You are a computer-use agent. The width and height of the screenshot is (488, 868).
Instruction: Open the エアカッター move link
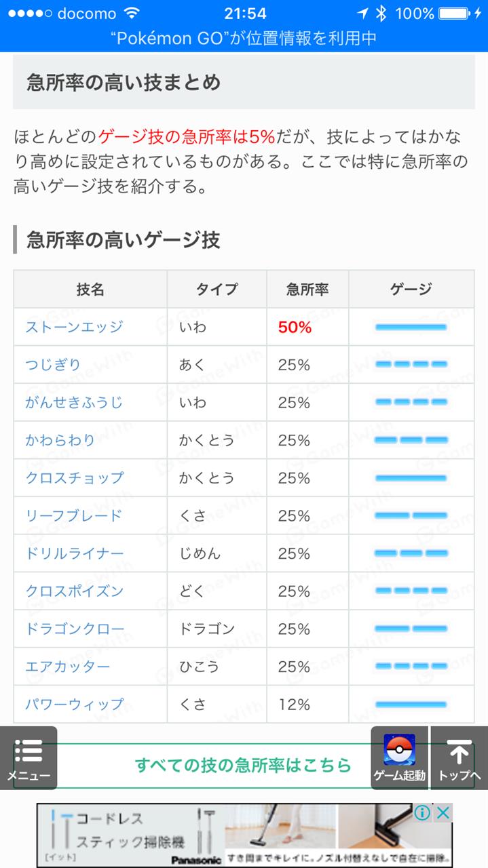point(67,667)
